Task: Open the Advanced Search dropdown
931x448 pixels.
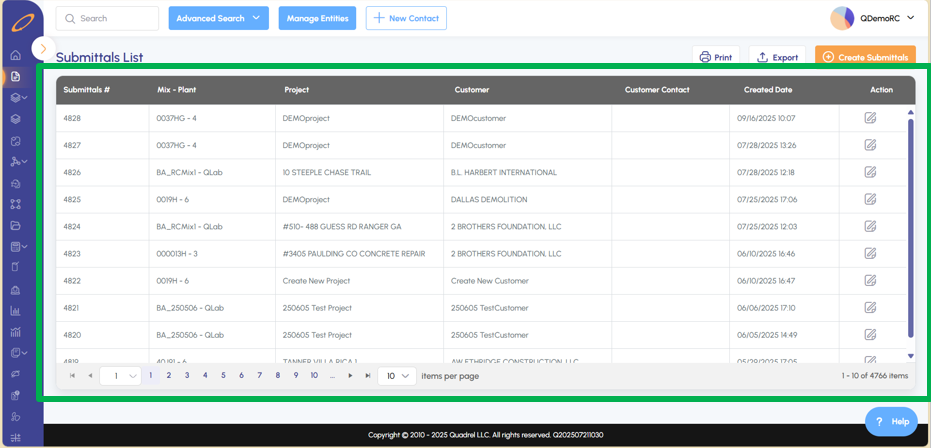Action: pos(218,18)
